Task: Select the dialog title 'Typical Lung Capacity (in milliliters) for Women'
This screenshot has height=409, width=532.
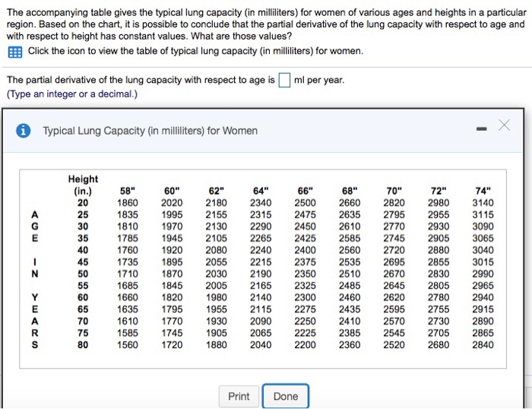Action: coord(150,131)
